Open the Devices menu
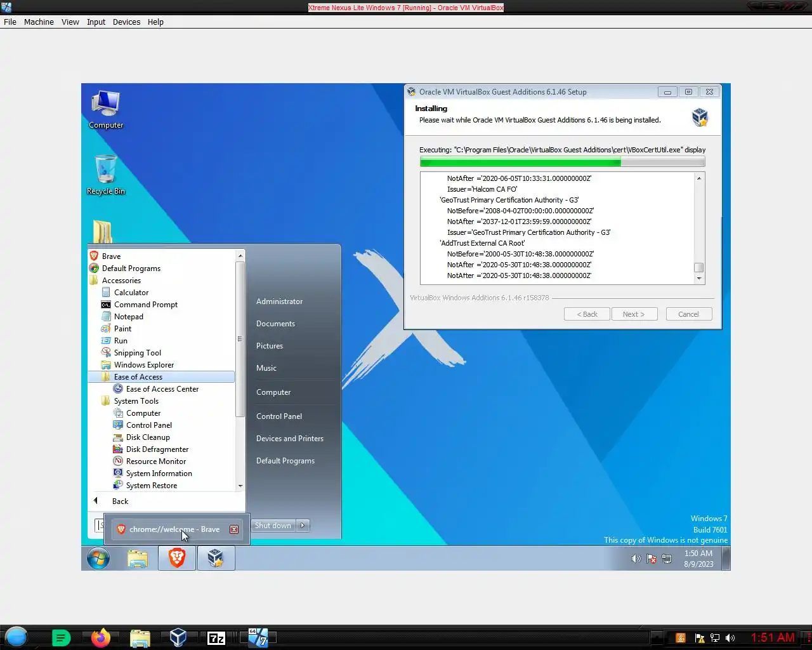The height and width of the screenshot is (650, 812). pyautogui.click(x=126, y=22)
